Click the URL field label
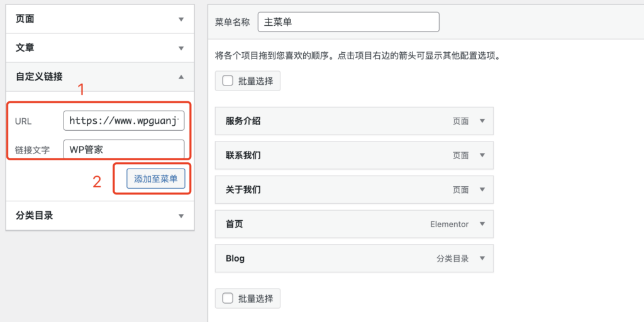The image size is (644, 322). coord(23,121)
